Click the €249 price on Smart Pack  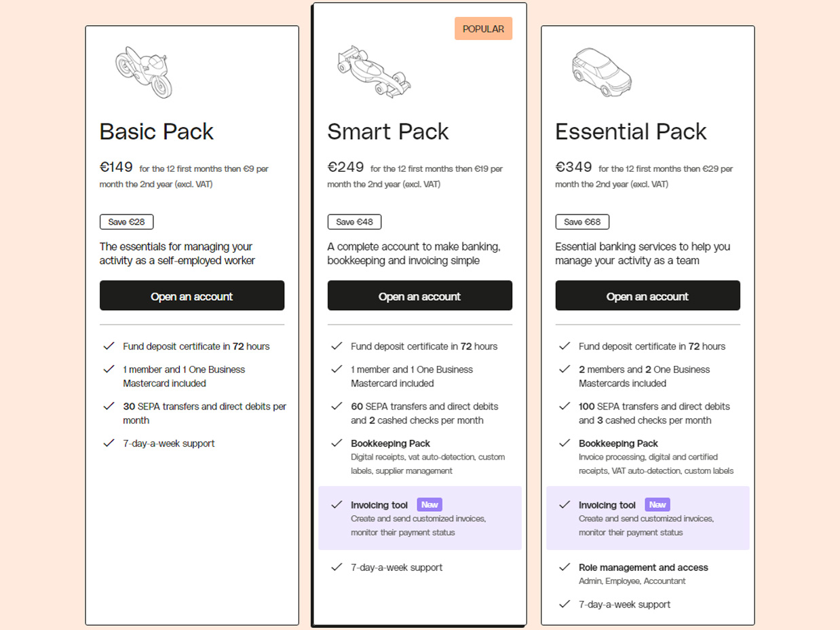pos(346,166)
